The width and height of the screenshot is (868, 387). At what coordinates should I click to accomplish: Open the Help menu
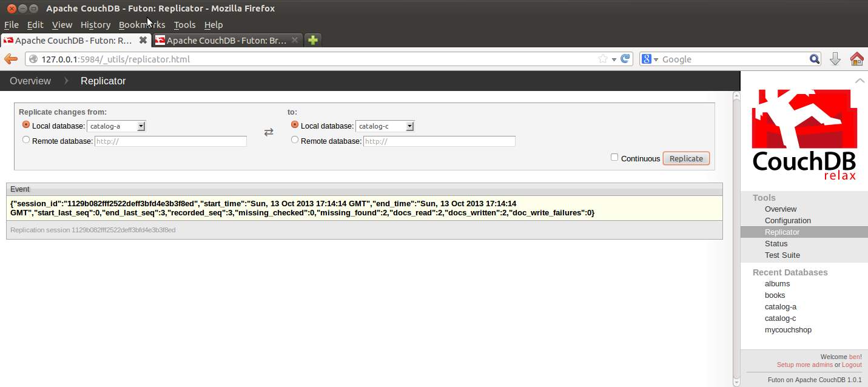tap(214, 25)
